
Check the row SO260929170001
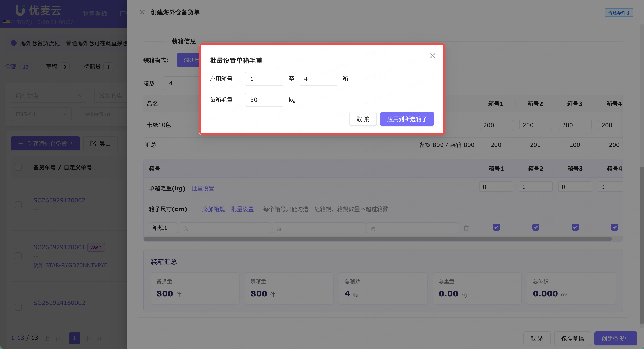point(18,256)
